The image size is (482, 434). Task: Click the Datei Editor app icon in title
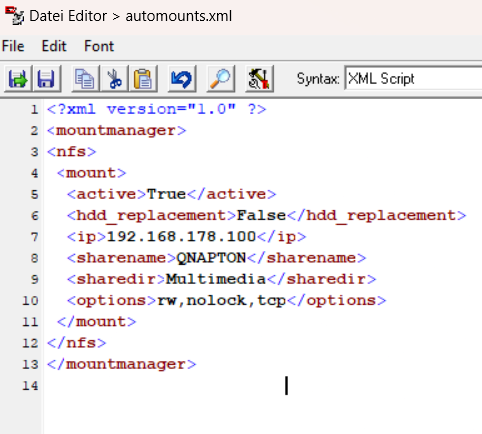[x=14, y=15]
